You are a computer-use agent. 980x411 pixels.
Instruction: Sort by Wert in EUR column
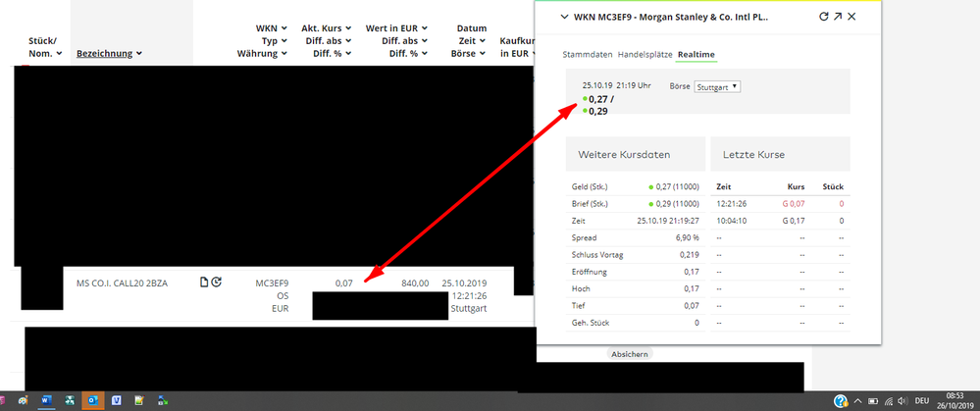[x=394, y=29]
